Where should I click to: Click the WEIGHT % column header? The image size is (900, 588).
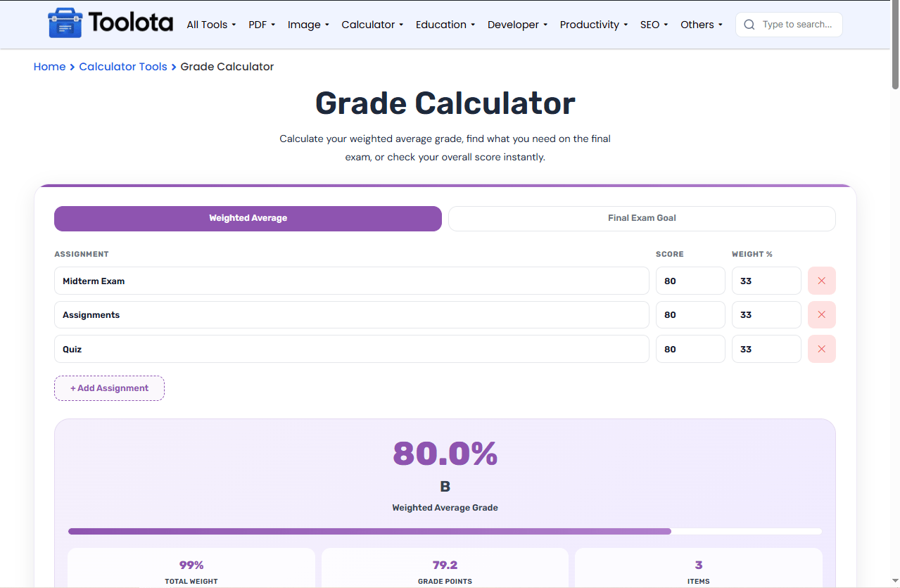pyautogui.click(x=752, y=254)
